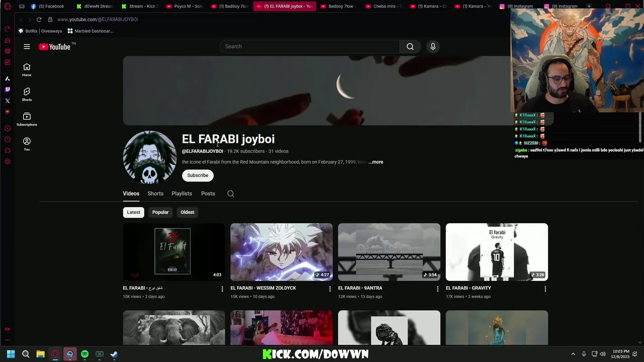Click the channel banner moon image
Image resolution: width=644 pixels, height=362 pixels.
tap(317, 90)
